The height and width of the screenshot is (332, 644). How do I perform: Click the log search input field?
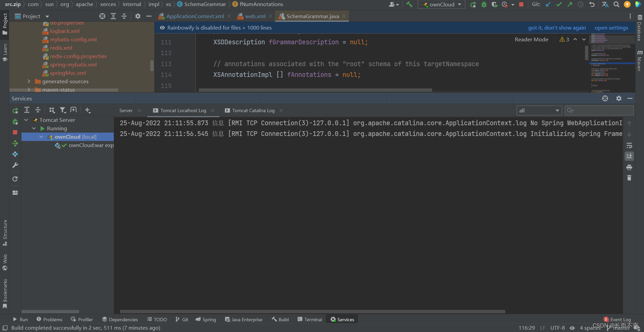tap(599, 110)
